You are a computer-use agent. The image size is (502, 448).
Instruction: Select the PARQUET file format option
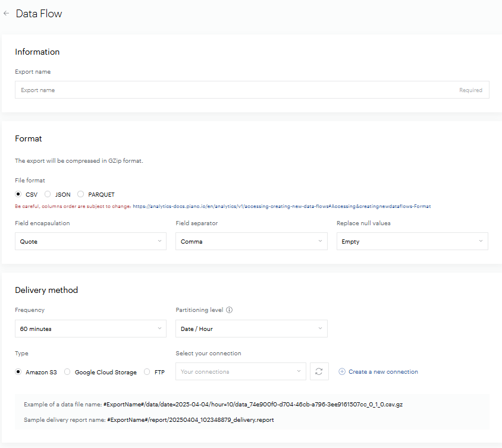click(x=81, y=194)
